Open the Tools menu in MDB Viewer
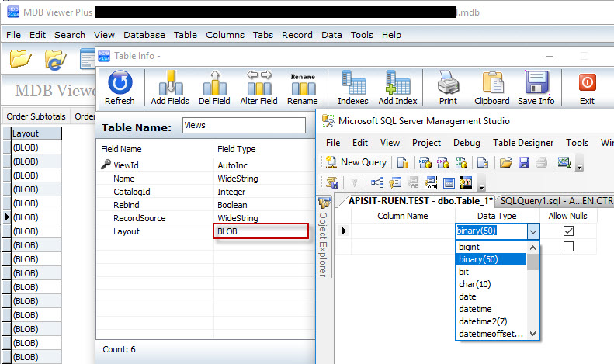The width and height of the screenshot is (614, 364). click(362, 35)
